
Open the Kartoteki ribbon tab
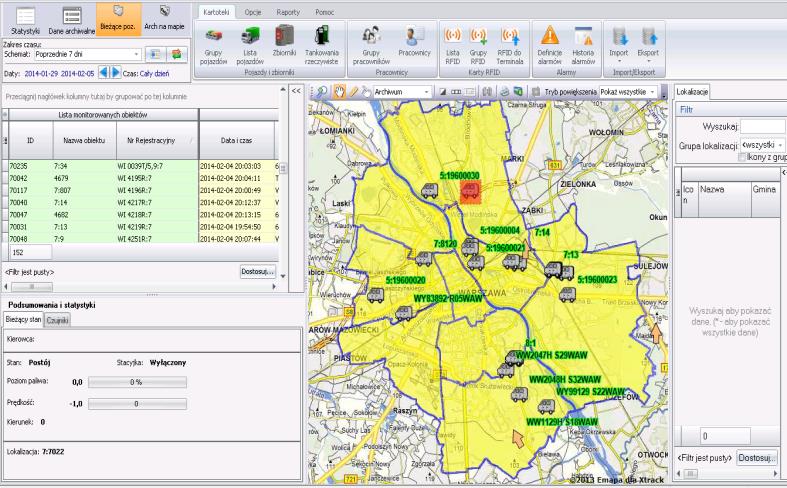(x=216, y=12)
